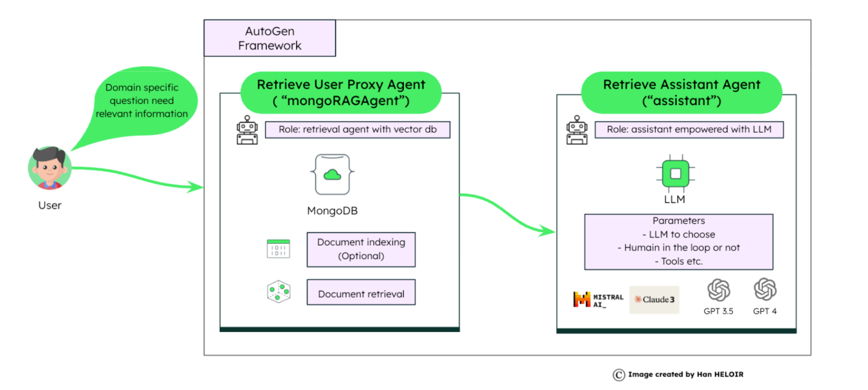Select the Mistral AI logo
The height and width of the screenshot is (390, 868).
click(x=598, y=299)
